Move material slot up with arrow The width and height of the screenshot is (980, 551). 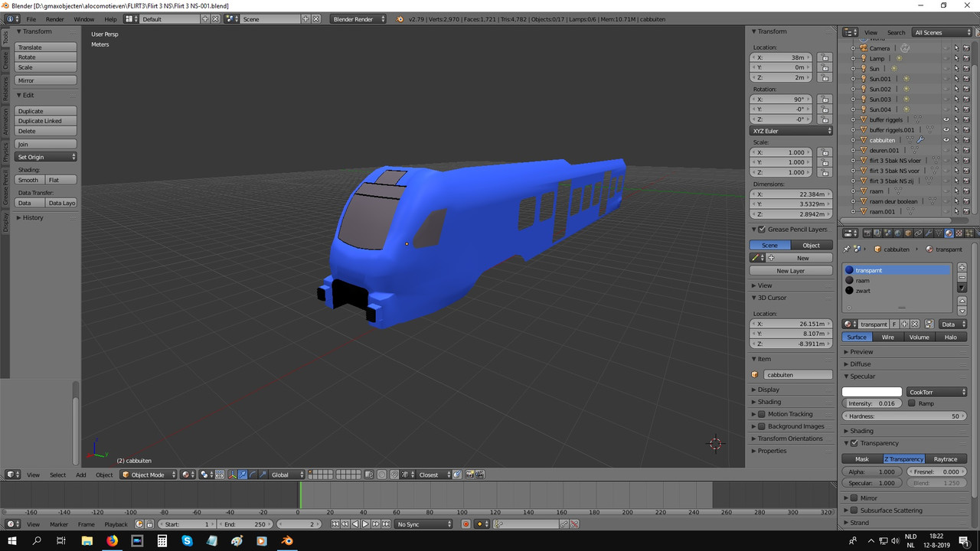pos(962,301)
